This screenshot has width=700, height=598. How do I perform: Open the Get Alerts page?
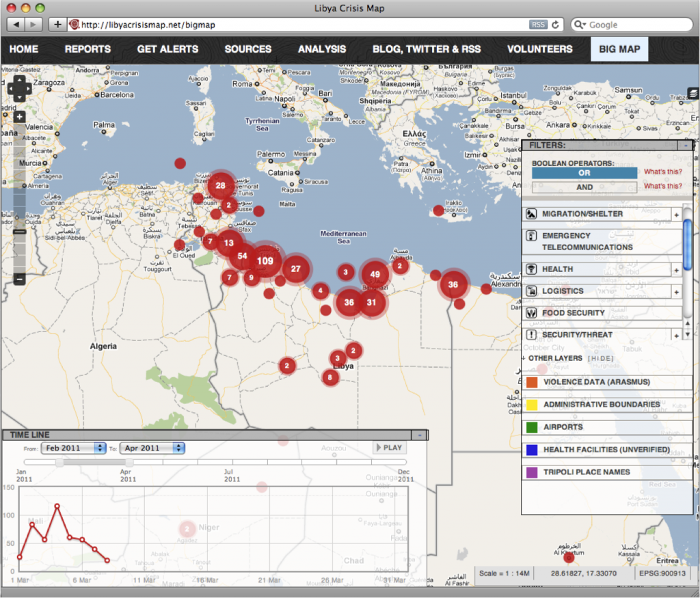coord(168,49)
